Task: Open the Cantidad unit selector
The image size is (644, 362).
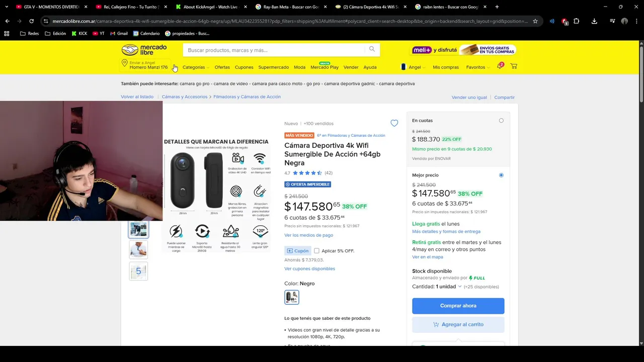Action: pos(448,287)
